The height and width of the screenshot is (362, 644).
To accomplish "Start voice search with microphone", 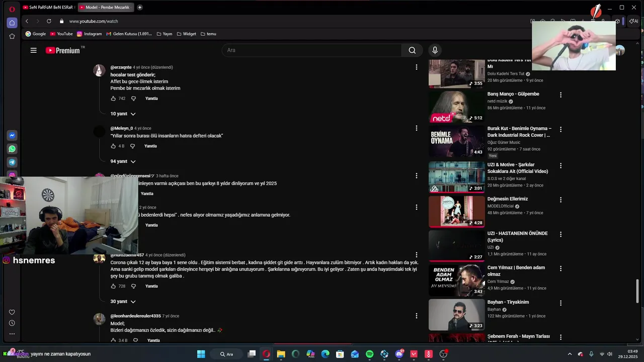I will point(435,50).
